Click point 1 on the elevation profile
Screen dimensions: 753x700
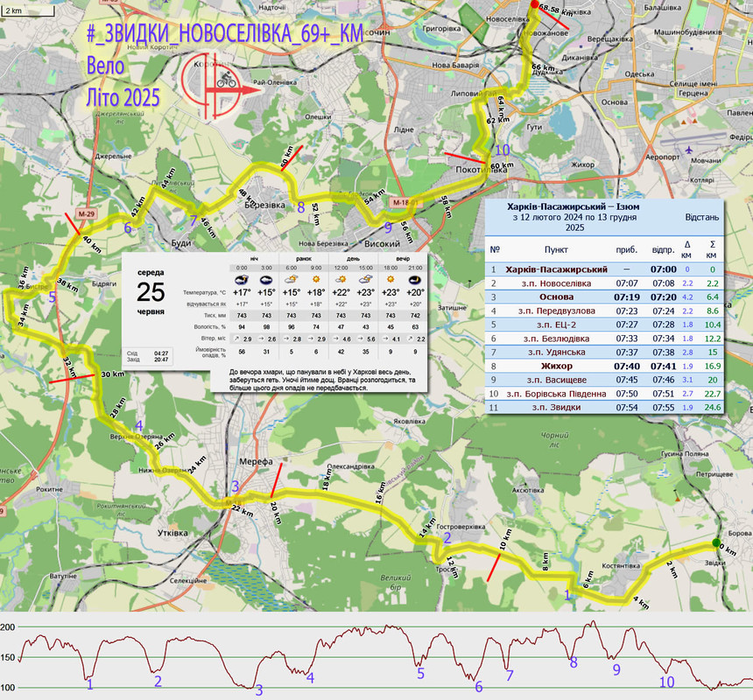pyautogui.click(x=90, y=683)
